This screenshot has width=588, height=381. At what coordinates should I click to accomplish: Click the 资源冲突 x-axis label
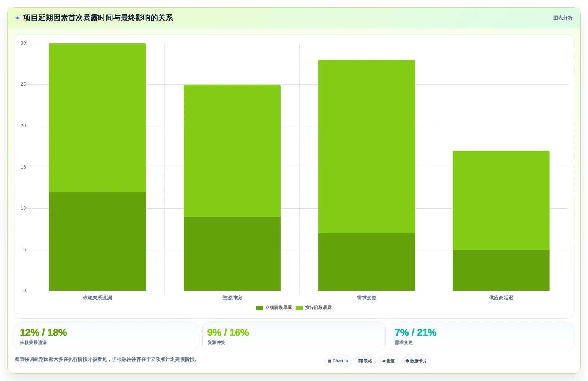[x=232, y=298]
